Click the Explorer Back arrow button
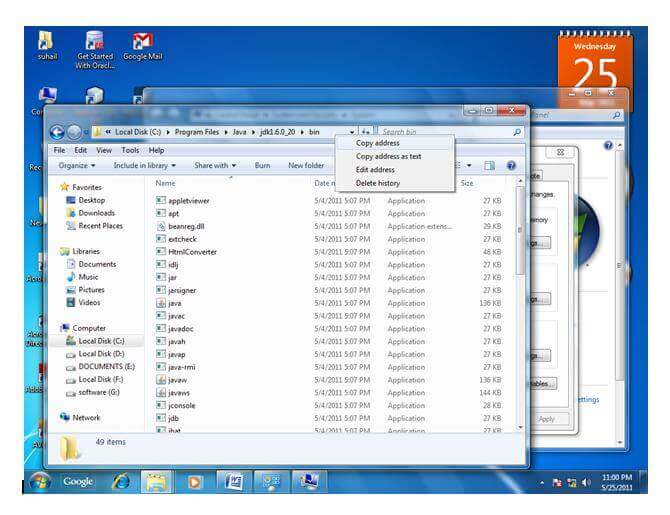Viewport: 670px width, 515px height. [57, 132]
